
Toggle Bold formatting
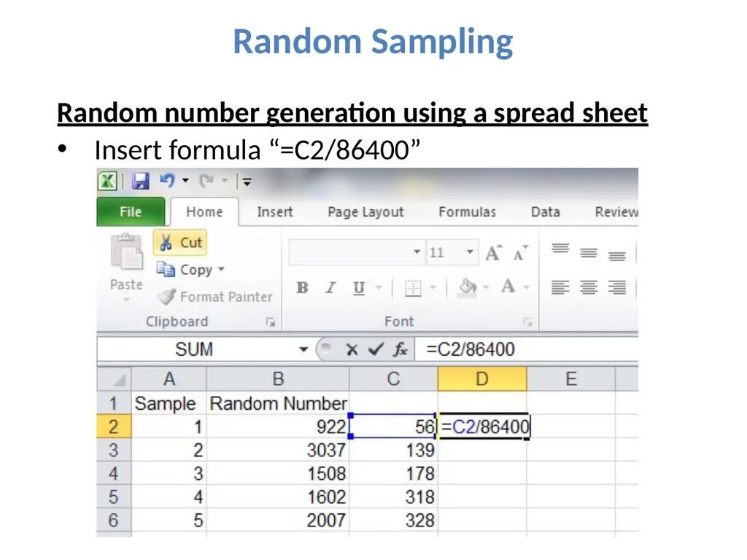tap(302, 287)
